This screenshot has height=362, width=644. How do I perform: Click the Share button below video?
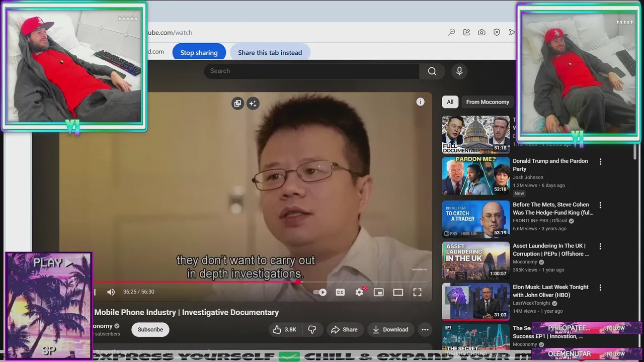[345, 330]
